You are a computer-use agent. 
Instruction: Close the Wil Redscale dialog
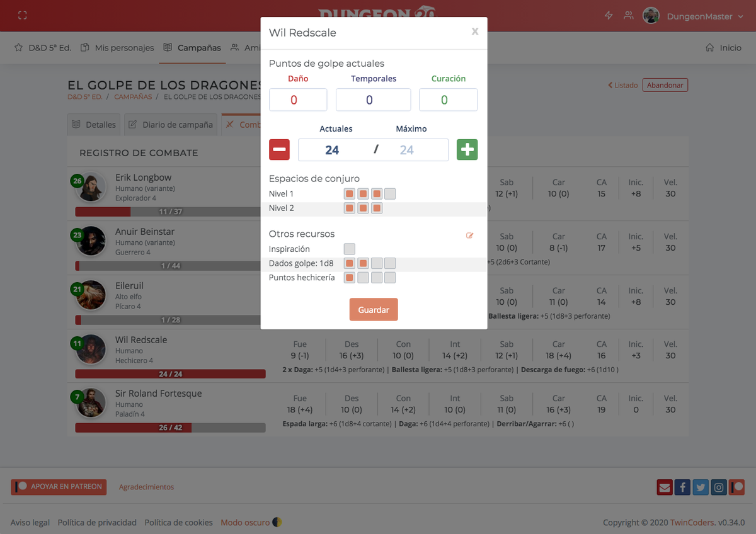[x=475, y=31]
